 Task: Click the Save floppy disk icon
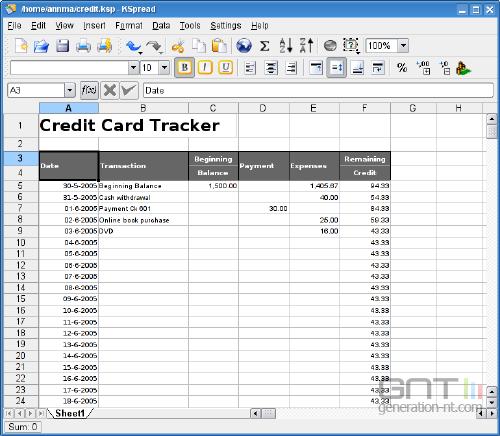[62, 46]
